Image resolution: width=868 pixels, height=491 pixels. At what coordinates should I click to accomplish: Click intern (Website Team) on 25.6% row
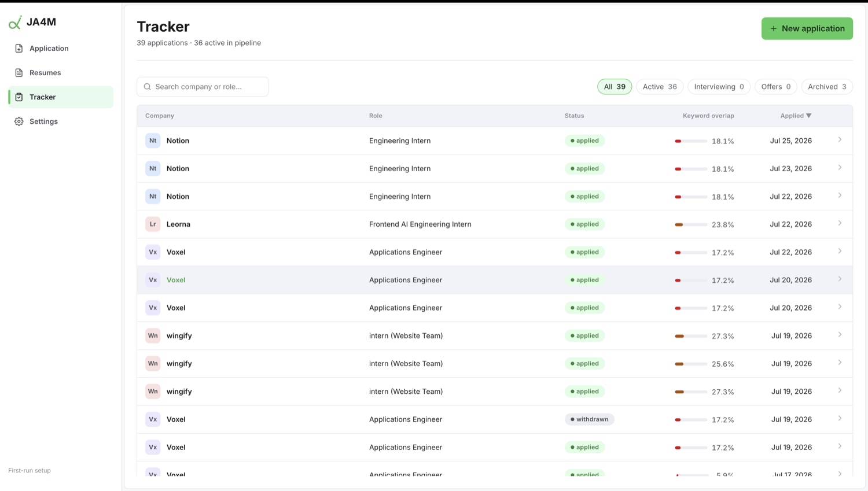click(x=406, y=364)
